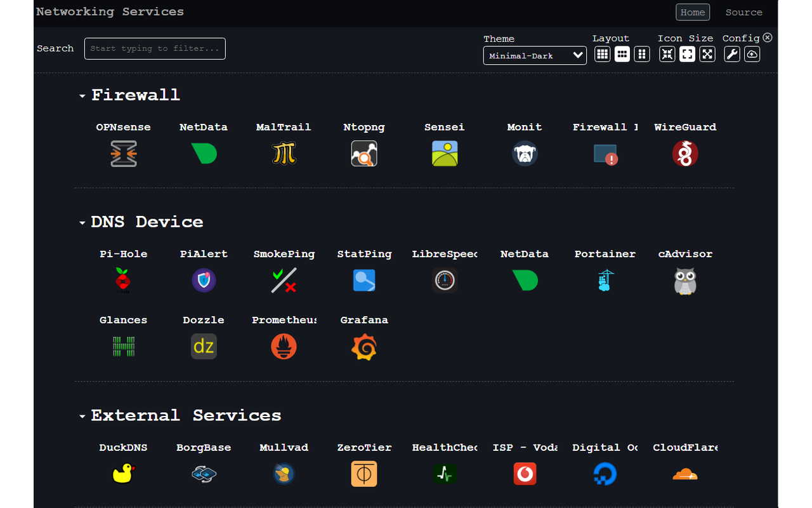The image size is (812, 508).
Task: Open cloud backup config button
Action: (x=752, y=54)
